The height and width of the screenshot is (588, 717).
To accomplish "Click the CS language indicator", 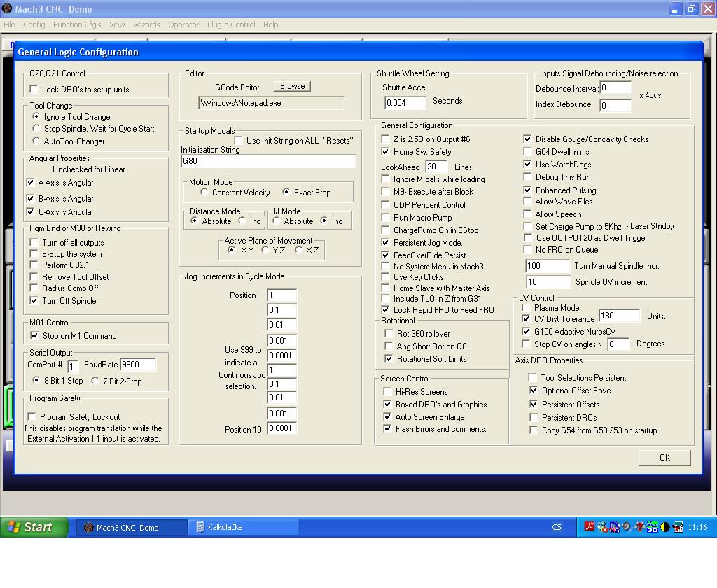I will [557, 527].
